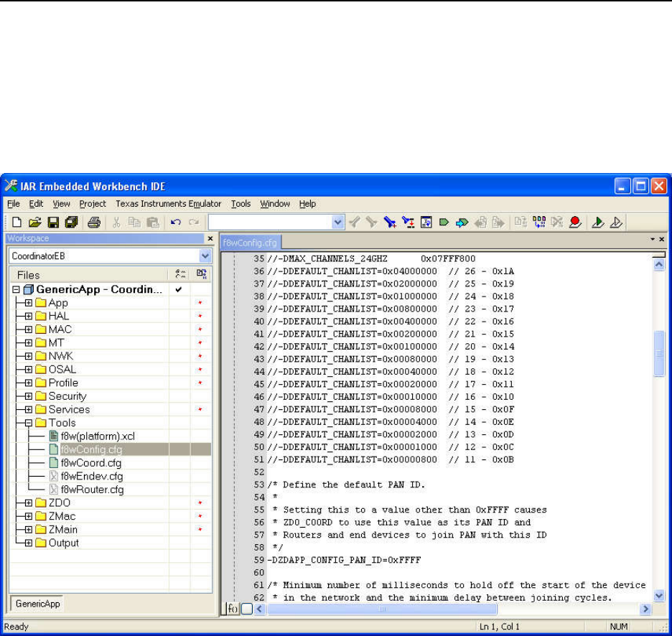Viewport: 672px width, 636px height.
Task: Click the editor vertical scrollbar thumb
Action: (x=659, y=354)
